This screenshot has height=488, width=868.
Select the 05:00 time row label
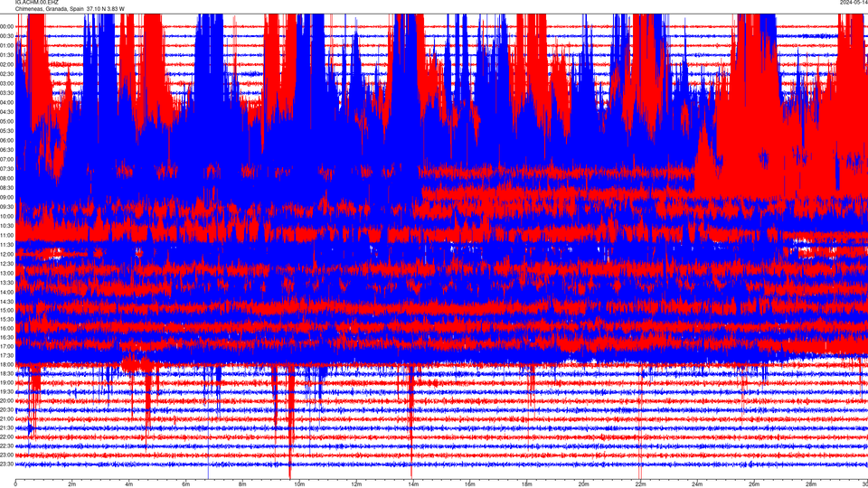pos(6,121)
